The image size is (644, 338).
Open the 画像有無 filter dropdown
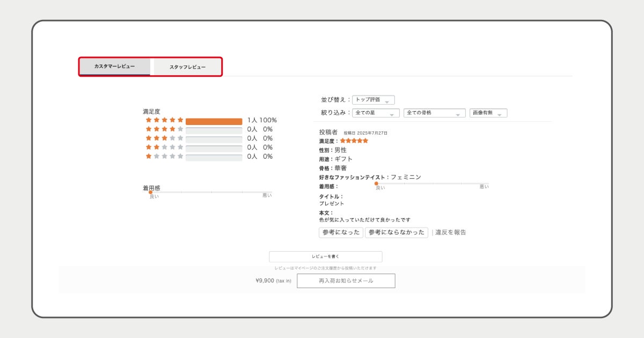click(x=488, y=113)
